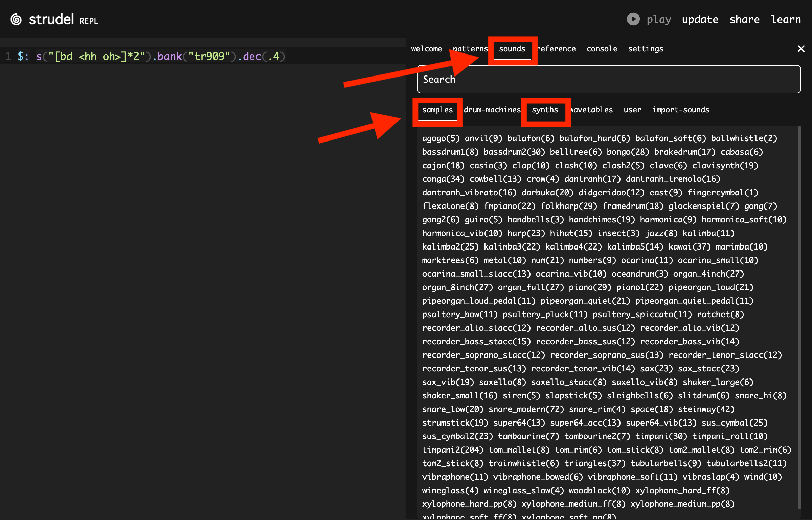Show user sound category

point(632,110)
